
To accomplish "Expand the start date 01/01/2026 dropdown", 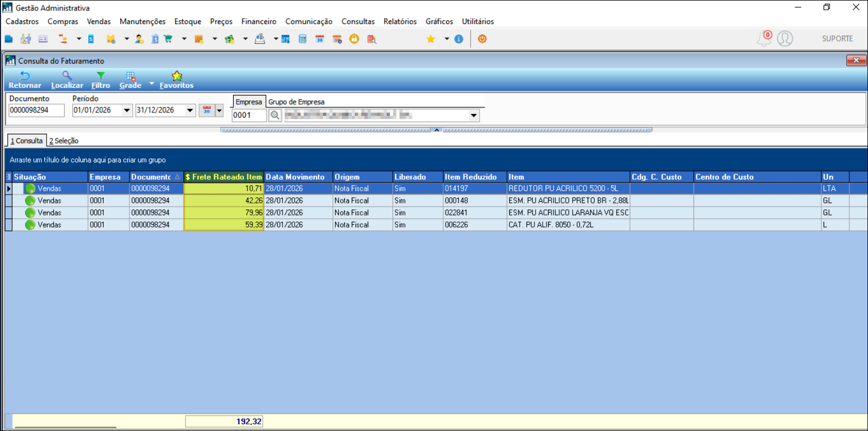I will 127,110.
